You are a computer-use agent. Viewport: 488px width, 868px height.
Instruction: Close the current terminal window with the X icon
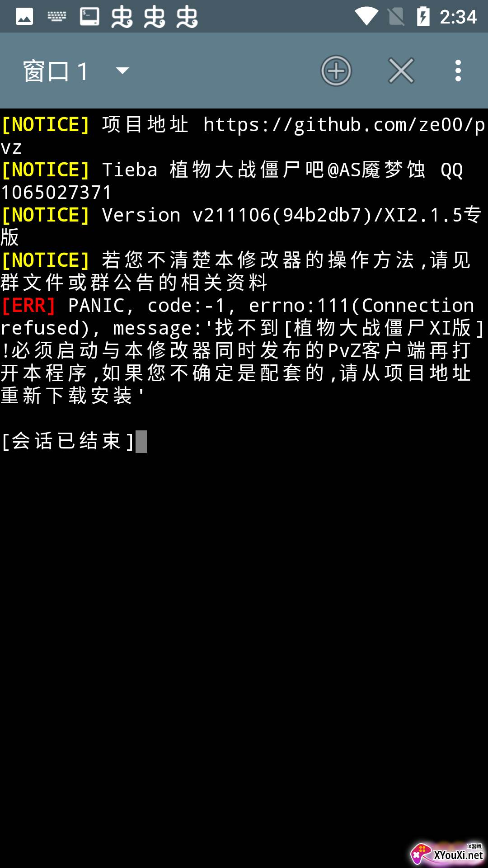coord(401,71)
